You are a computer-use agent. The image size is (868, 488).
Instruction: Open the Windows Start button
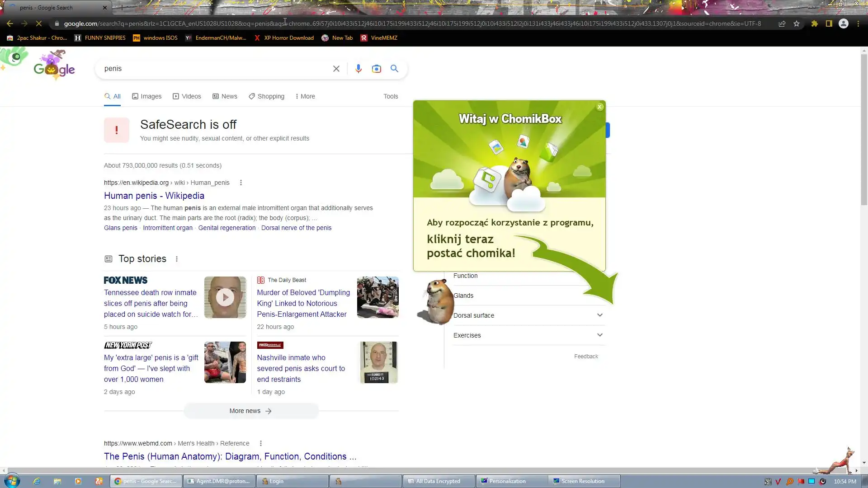point(12,481)
